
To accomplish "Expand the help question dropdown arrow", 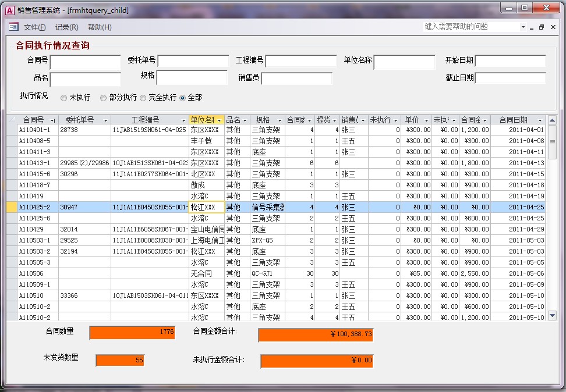I will click(523, 27).
